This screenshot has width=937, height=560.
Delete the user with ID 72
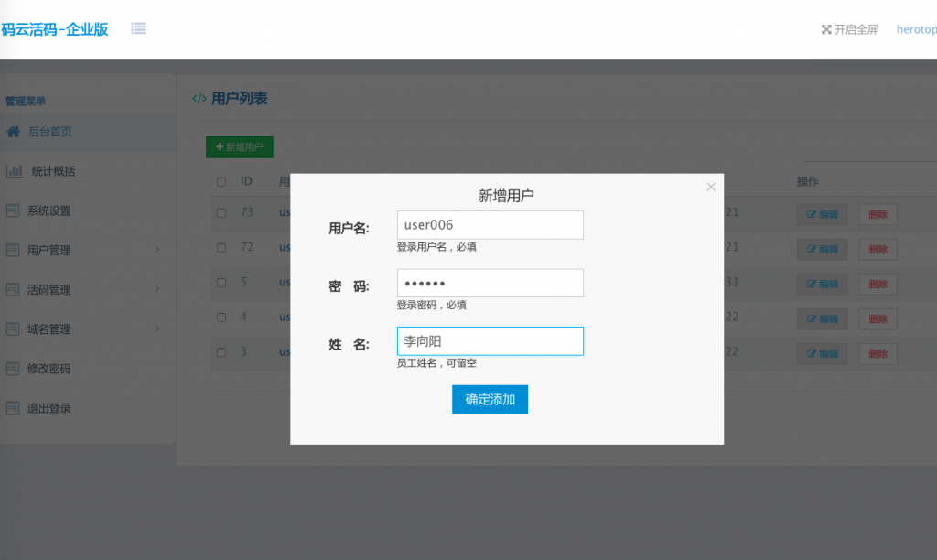(x=878, y=249)
